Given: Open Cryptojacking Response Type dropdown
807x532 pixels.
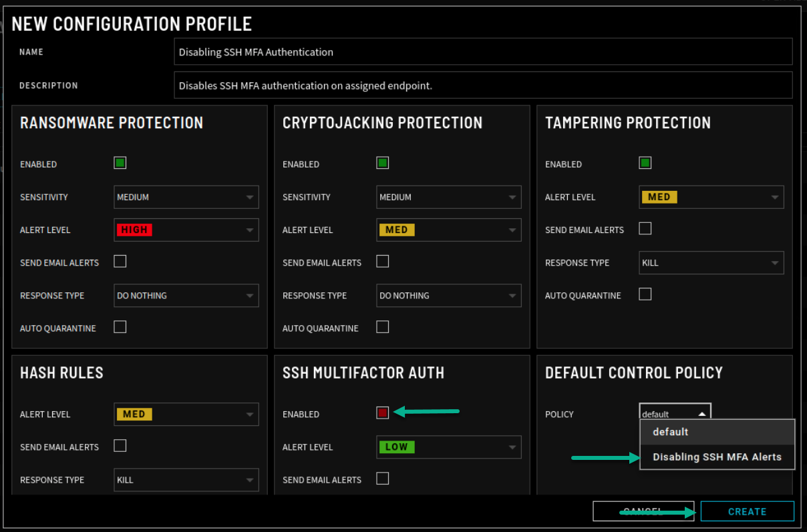Looking at the screenshot, I should (x=448, y=295).
